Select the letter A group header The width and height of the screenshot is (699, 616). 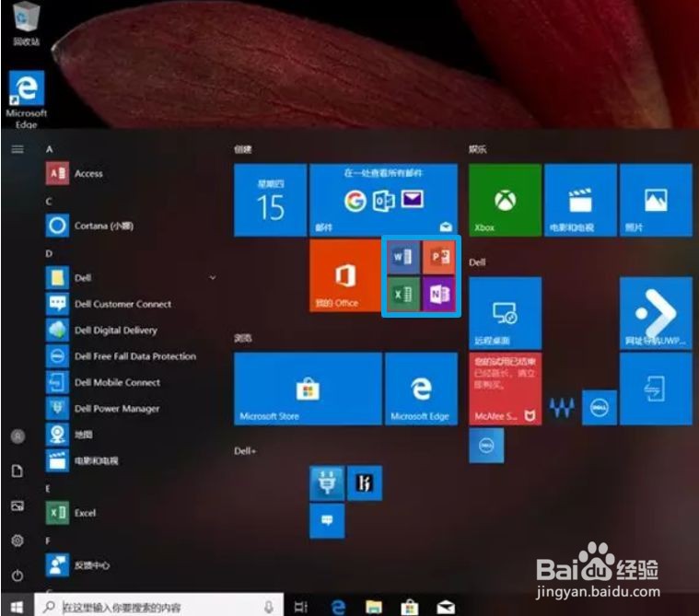[49, 149]
